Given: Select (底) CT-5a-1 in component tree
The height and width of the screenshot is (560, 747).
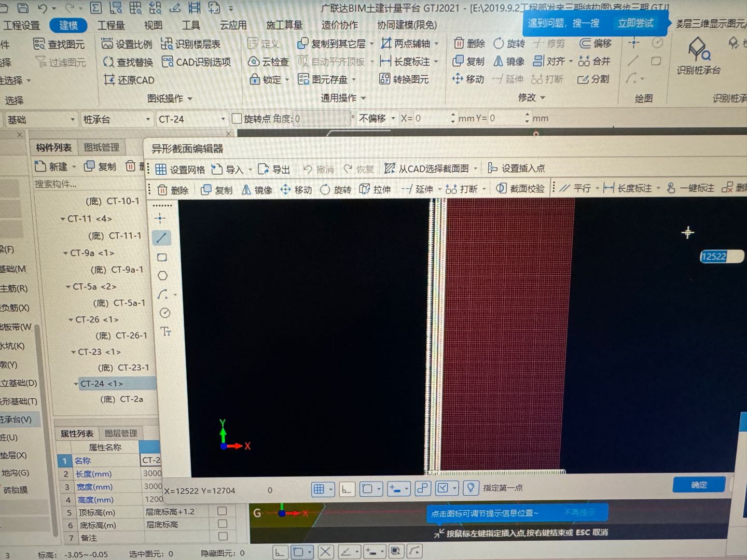Looking at the screenshot, I should [x=119, y=303].
